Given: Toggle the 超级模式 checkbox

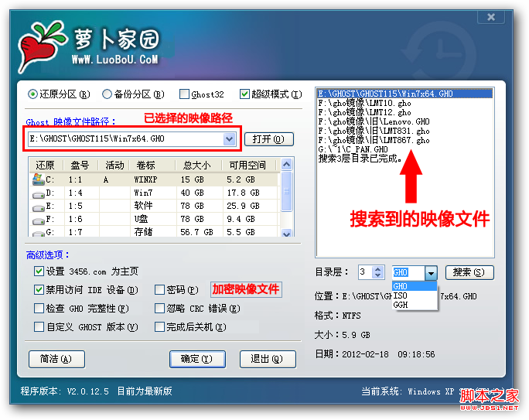Looking at the screenshot, I should pos(244,94).
